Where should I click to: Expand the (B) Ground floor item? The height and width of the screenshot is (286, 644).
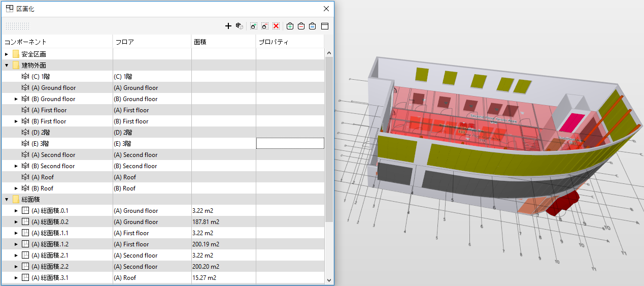(16, 99)
